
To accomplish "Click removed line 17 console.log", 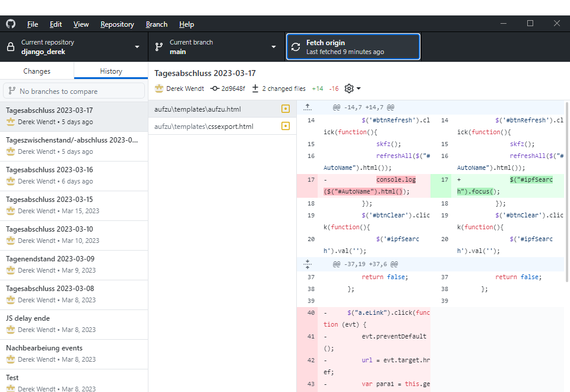I will coord(363,185).
